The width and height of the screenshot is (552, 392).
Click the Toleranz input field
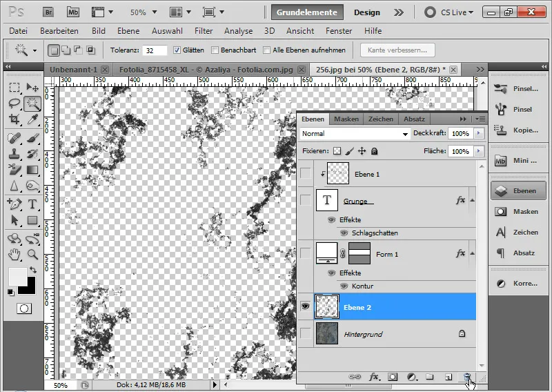tap(155, 50)
